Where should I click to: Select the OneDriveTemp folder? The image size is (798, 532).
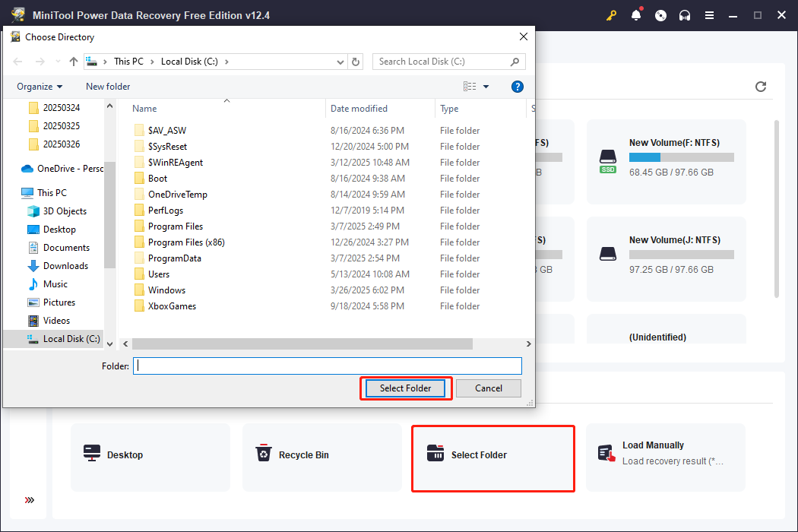[178, 194]
